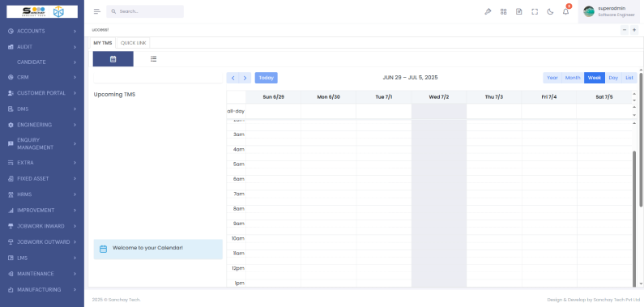
Task: Click the Audit sidebar icon
Action: click(11, 47)
